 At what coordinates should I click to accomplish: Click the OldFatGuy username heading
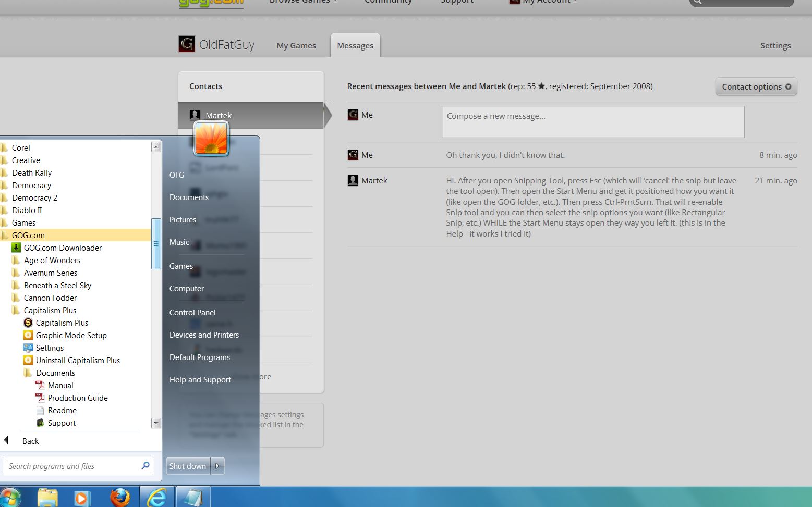click(227, 45)
